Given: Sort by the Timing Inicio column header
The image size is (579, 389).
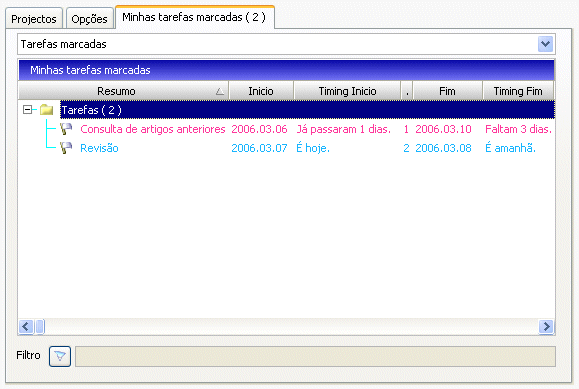Looking at the screenshot, I should (347, 91).
